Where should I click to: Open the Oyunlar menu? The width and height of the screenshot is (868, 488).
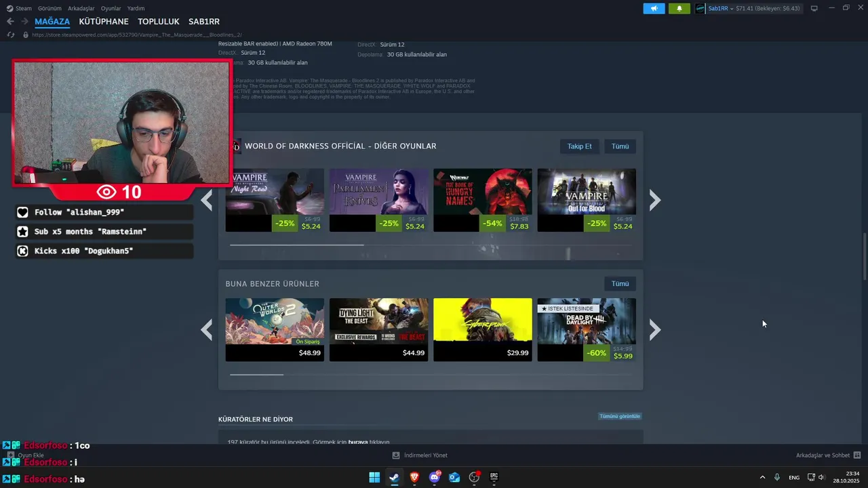(x=111, y=8)
